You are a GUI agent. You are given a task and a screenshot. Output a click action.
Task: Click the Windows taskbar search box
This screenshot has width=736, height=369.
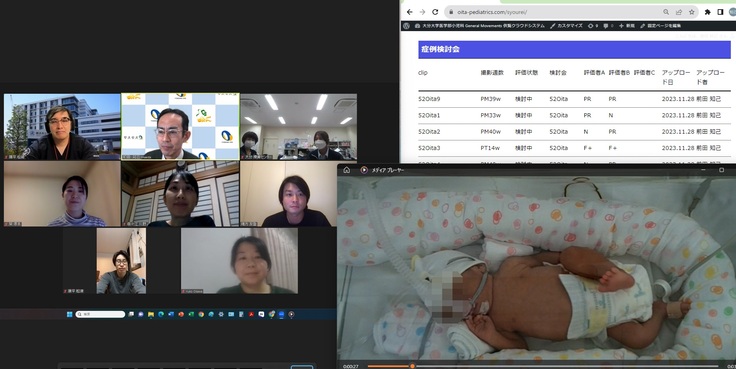click(x=100, y=314)
